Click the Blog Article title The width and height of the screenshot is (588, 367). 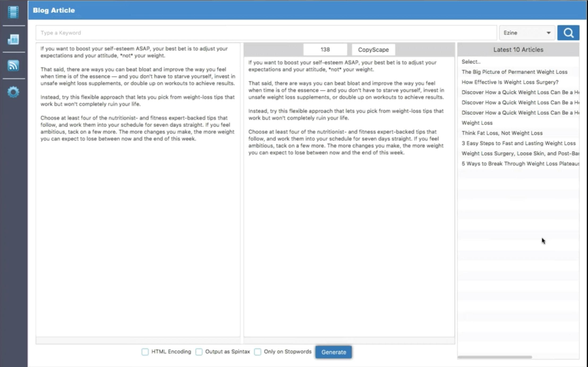[54, 10]
